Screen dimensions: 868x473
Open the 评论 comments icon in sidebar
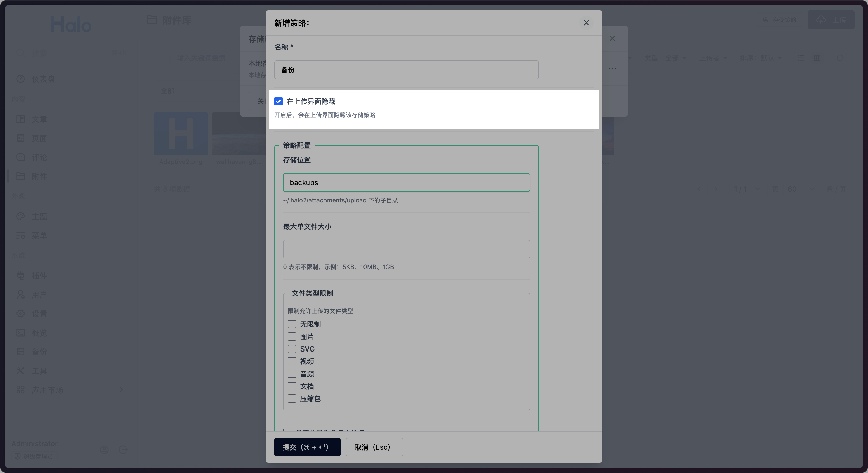[21, 157]
